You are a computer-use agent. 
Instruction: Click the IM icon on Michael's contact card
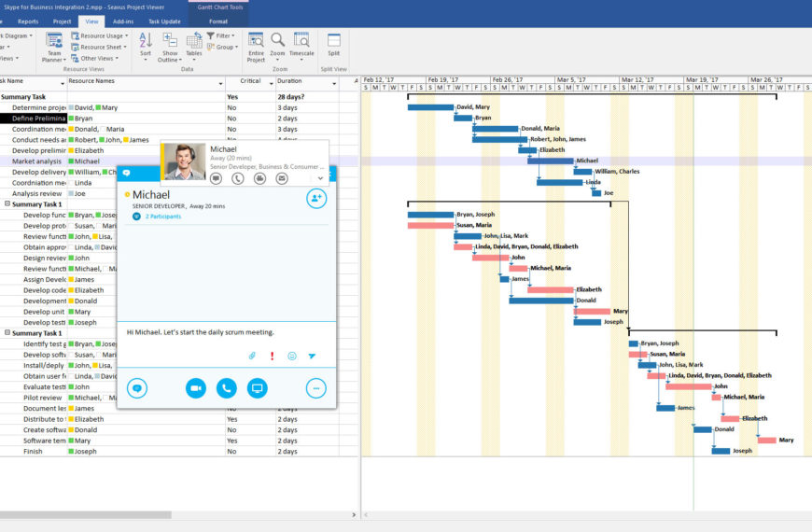pos(216,178)
